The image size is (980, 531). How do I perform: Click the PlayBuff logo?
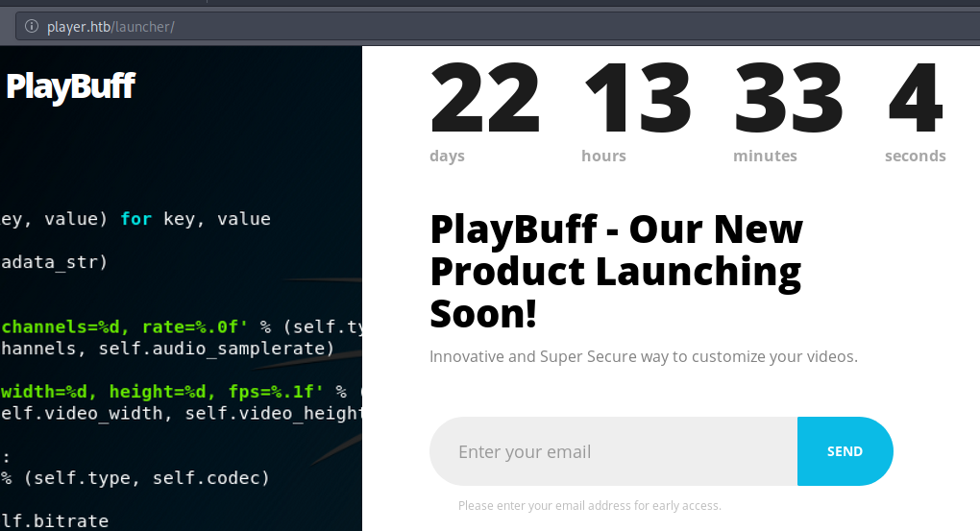70,86
